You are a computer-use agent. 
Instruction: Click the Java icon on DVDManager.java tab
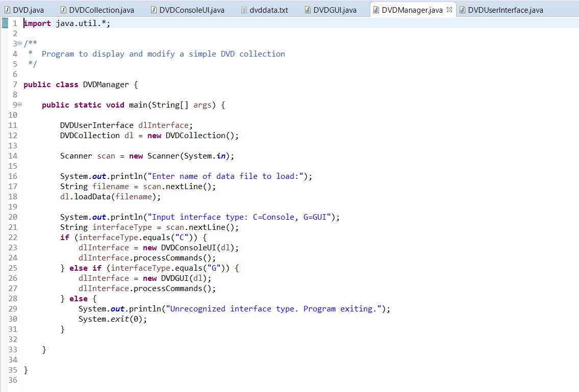[376, 9]
